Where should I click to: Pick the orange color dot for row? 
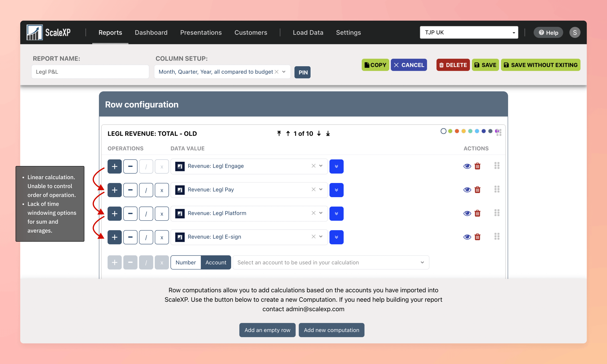click(457, 131)
